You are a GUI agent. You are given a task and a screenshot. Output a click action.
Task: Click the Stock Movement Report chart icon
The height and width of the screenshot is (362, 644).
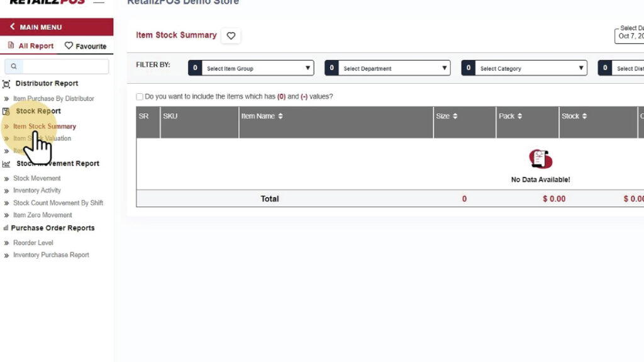coord(6,164)
